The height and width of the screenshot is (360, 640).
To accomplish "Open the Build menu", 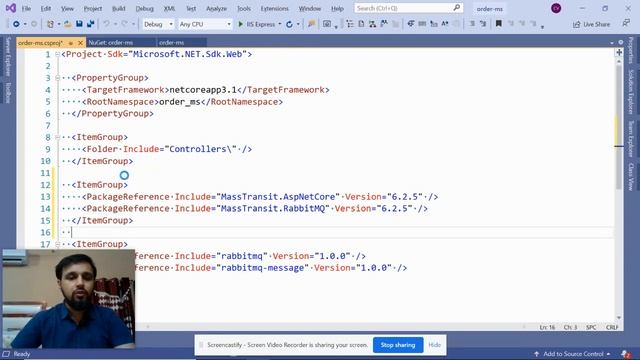I will tap(118, 9).
